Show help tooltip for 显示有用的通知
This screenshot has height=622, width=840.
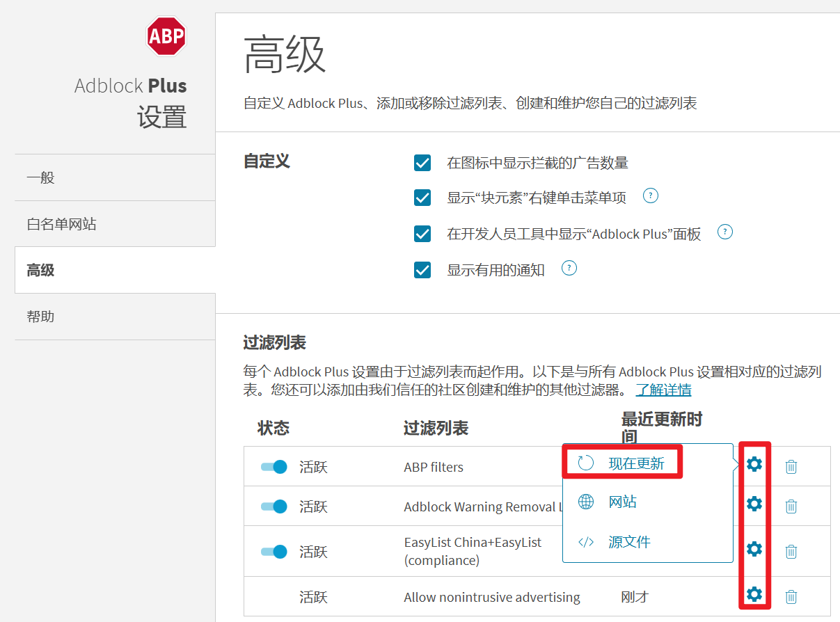point(569,268)
